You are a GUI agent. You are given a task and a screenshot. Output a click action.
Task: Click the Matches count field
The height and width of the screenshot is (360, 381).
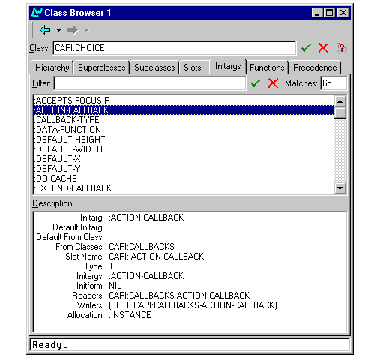click(x=333, y=83)
